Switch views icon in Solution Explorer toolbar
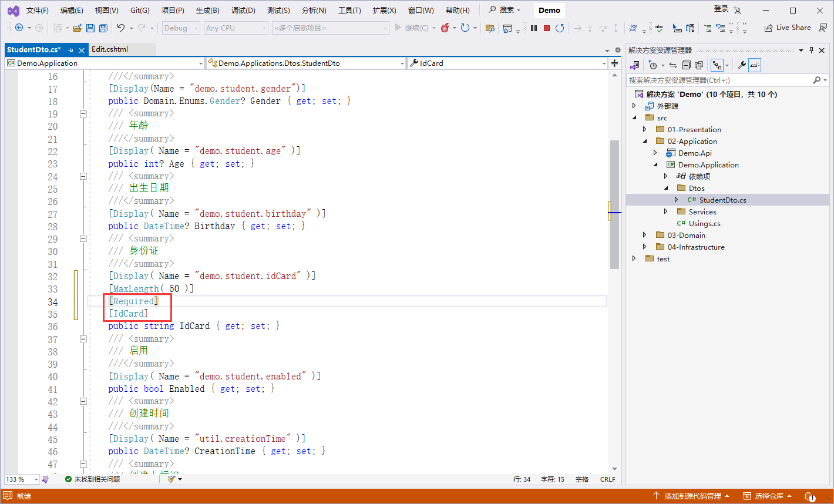This screenshot has width=834, height=504. coord(635,65)
